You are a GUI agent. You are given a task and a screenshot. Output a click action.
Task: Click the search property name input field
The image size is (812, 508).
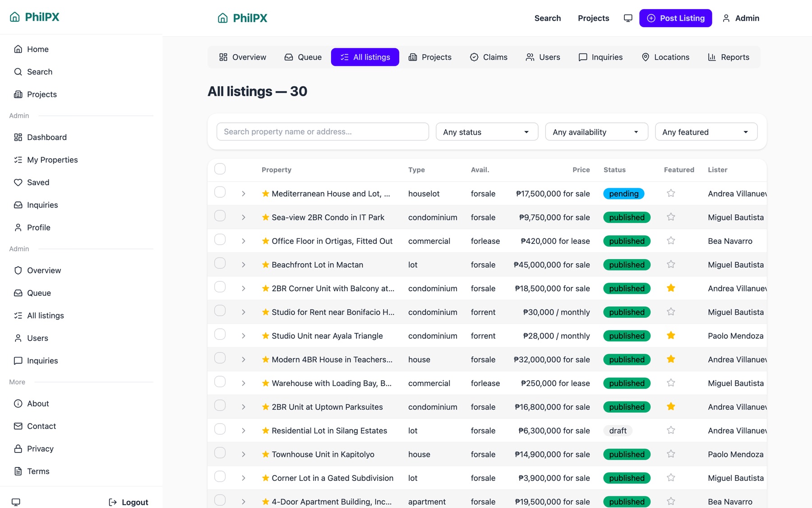pyautogui.click(x=323, y=132)
